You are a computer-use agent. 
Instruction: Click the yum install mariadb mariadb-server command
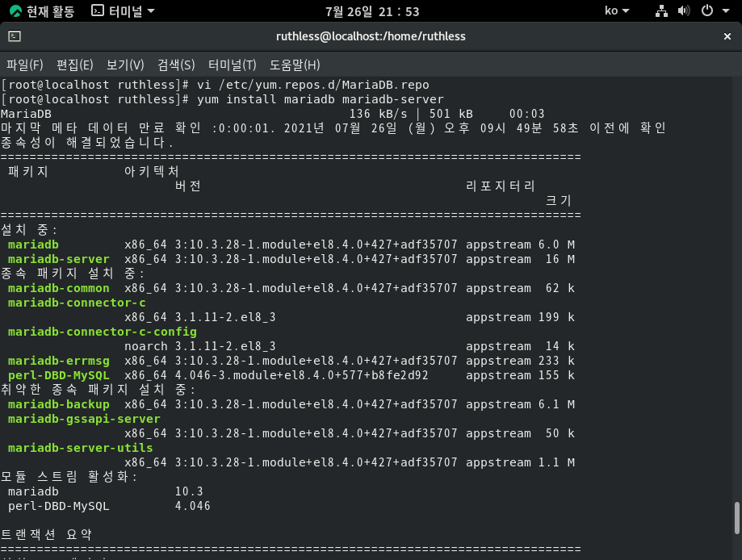pyautogui.click(x=321, y=99)
